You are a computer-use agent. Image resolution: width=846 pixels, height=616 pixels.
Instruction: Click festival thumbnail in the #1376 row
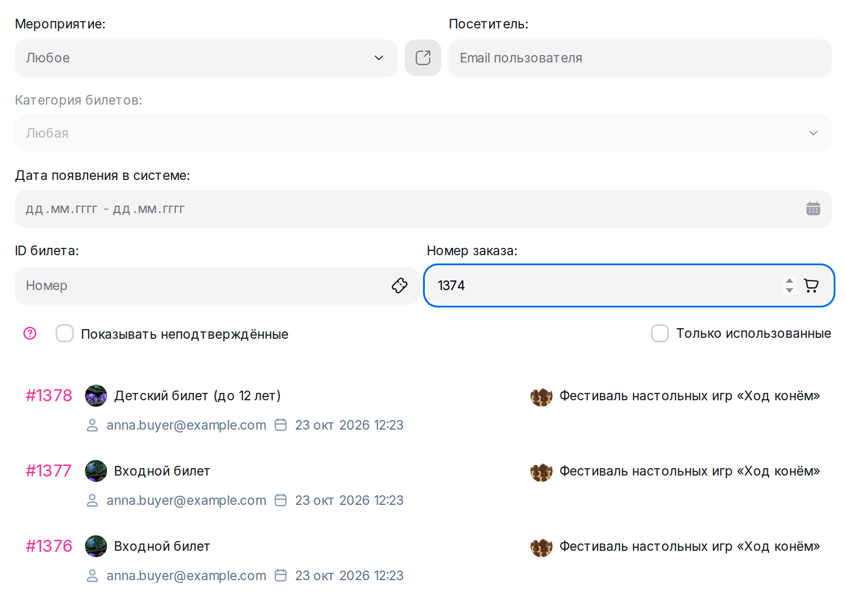[541, 547]
